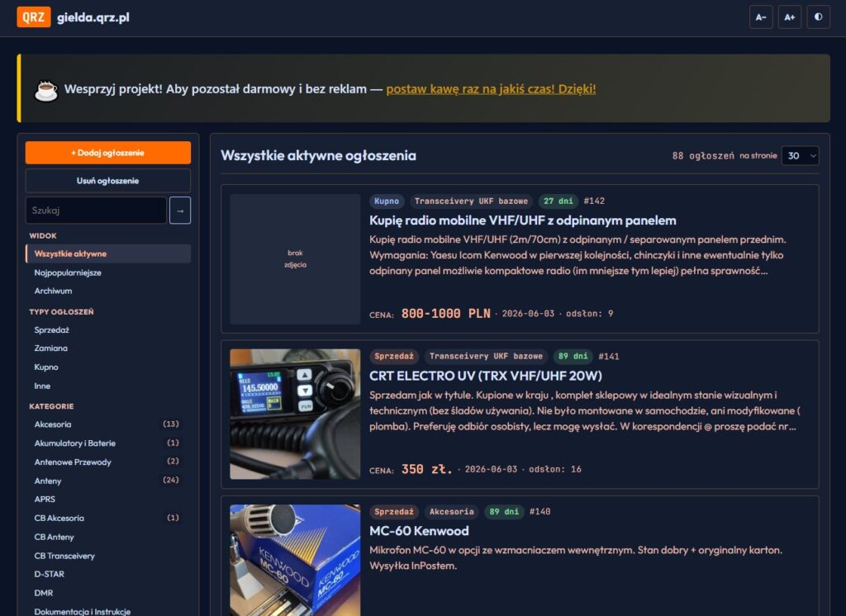
Task: Select 'Najpopularniejsze' view
Action: pyautogui.click(x=108, y=272)
